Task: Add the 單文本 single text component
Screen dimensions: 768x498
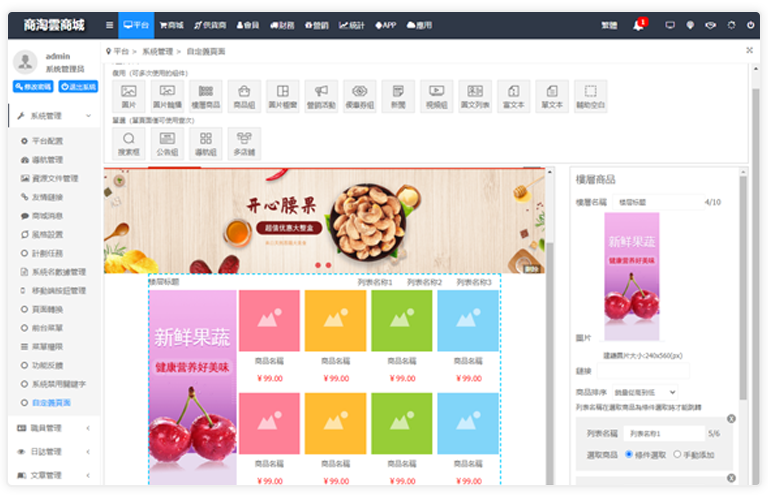Action: click(552, 96)
